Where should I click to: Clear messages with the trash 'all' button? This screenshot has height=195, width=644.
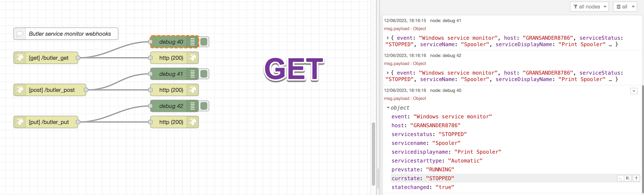click(621, 7)
